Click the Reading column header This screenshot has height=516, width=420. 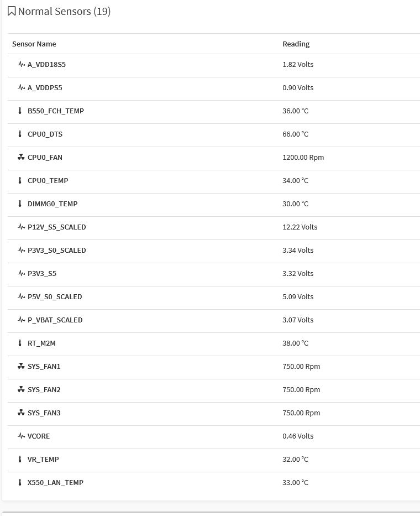[x=296, y=44]
